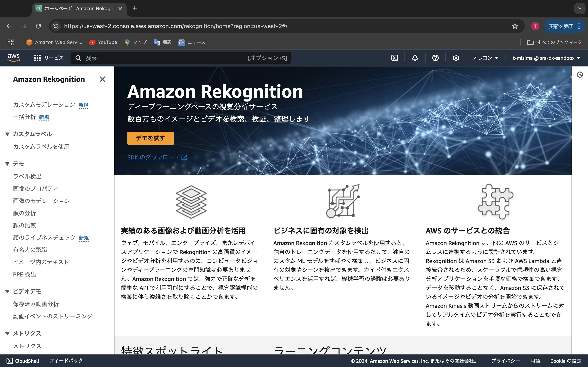Click the help question mark icon
This screenshot has height=367, width=588.
pyautogui.click(x=435, y=58)
